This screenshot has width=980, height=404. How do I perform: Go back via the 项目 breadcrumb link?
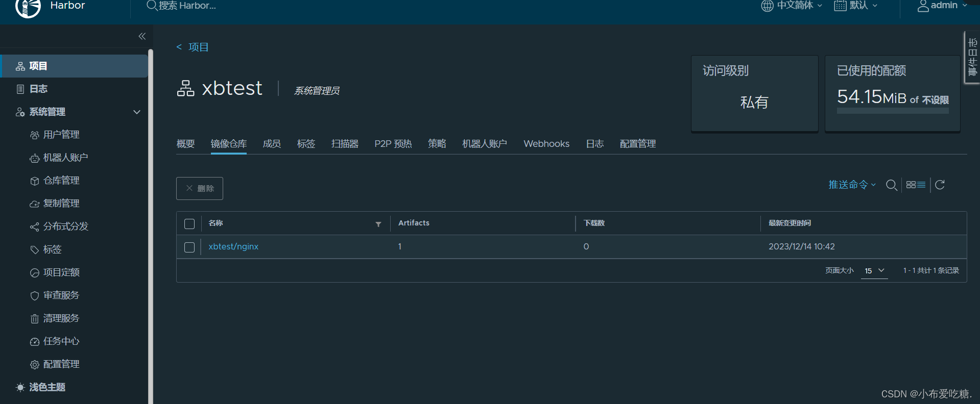(198, 47)
